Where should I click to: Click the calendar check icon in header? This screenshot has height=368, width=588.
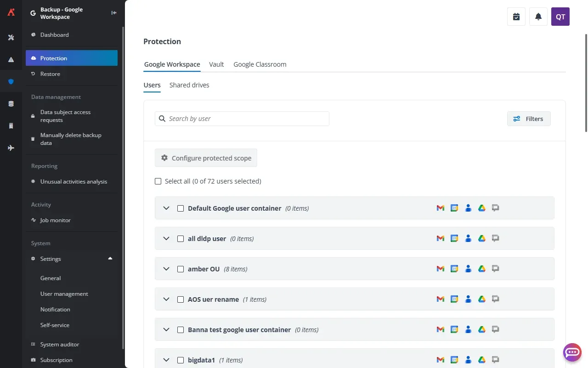click(x=516, y=17)
